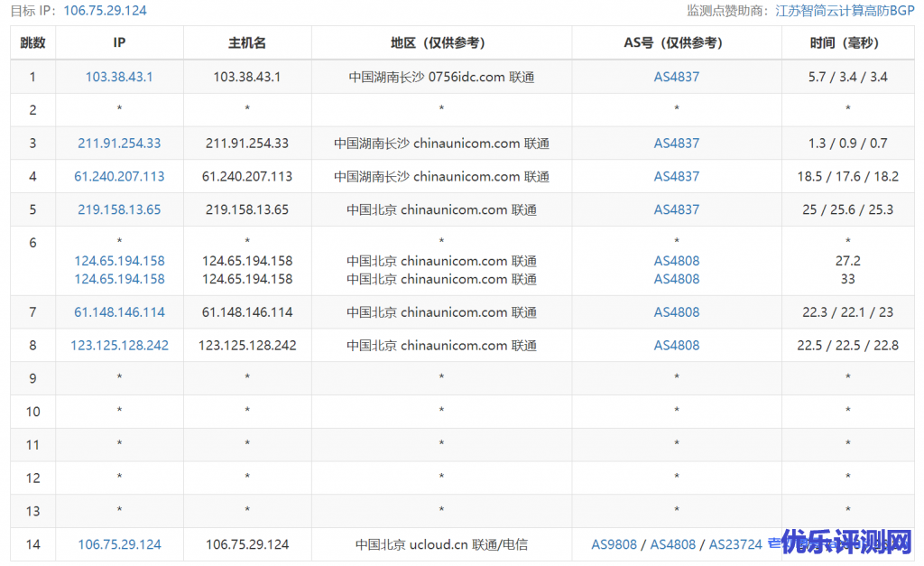Image resolution: width=924 pixels, height=566 pixels.
Task: Click the AS9808 link in hop 14
Action: click(614, 544)
